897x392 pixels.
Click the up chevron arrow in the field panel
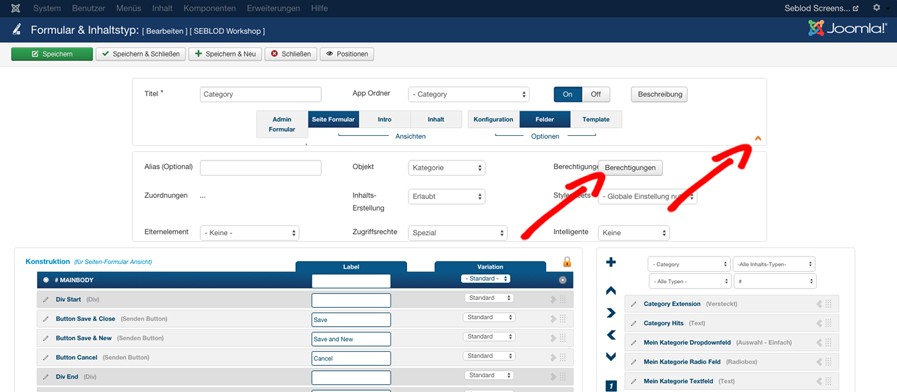coord(611,291)
